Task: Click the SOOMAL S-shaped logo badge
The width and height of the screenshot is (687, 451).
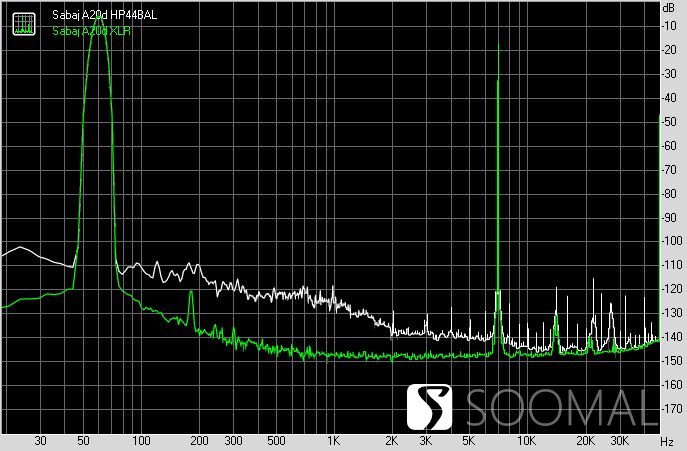Action: pyautogui.click(x=429, y=407)
